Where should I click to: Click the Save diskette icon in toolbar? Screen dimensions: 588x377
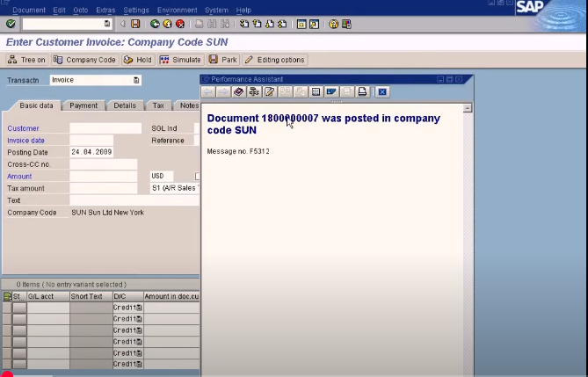pos(135,24)
